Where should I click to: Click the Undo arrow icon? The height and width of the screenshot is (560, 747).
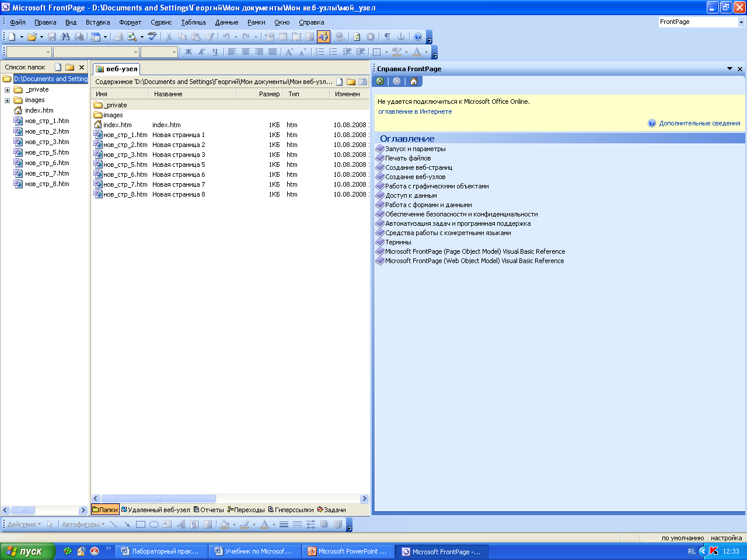226,37
